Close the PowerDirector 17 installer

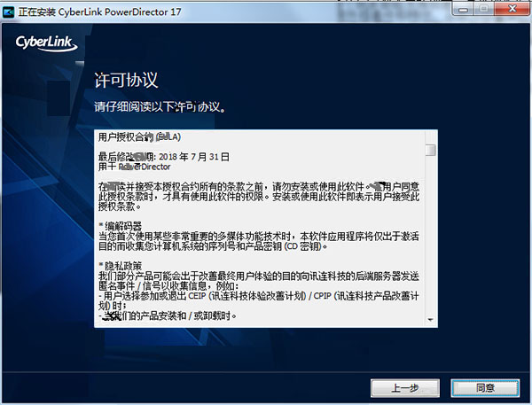click(512, 9)
